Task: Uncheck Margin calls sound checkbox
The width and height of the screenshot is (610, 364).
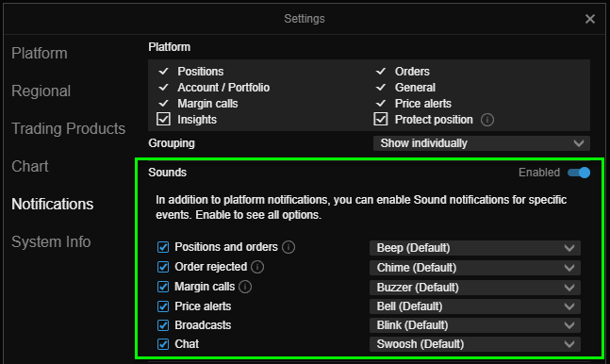Action: pyautogui.click(x=163, y=287)
